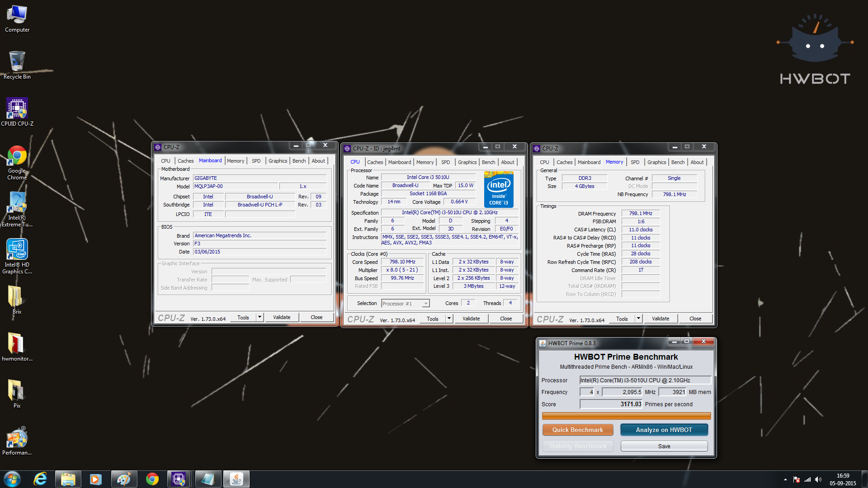Click the Level 3 cache 3 MBytes value
The height and width of the screenshot is (488, 868).
pyautogui.click(x=473, y=286)
